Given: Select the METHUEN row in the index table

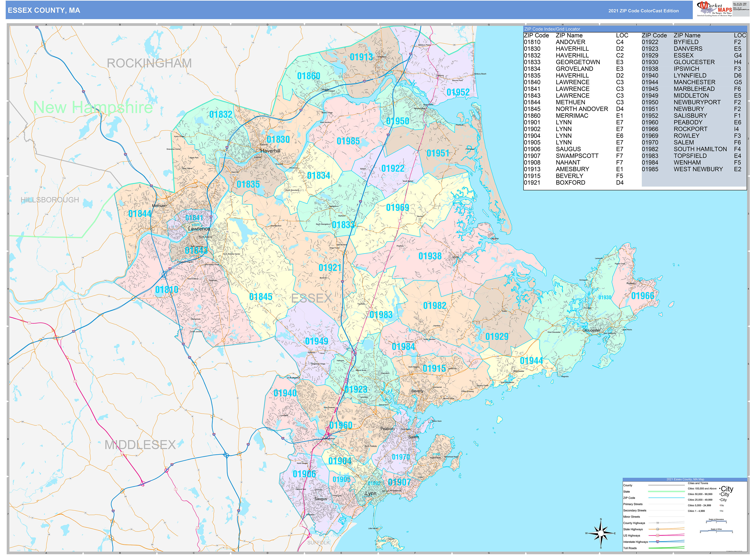Looking at the screenshot, I should click(x=574, y=102).
